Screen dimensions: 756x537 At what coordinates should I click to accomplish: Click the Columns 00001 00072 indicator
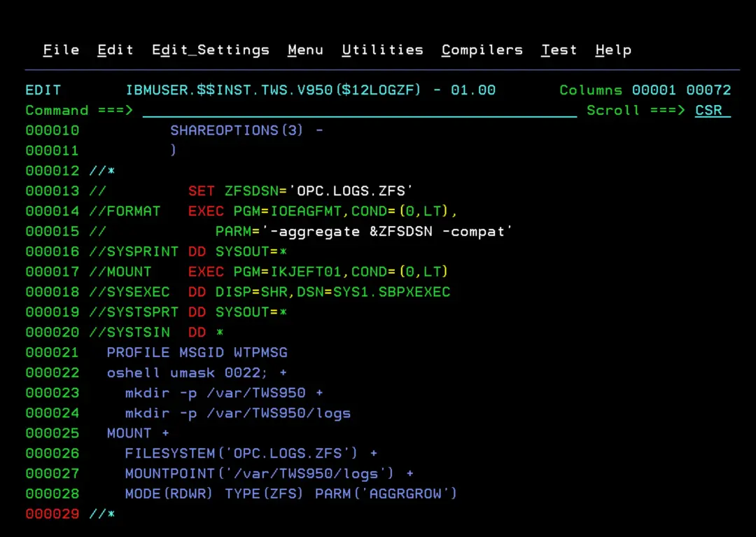tap(645, 90)
